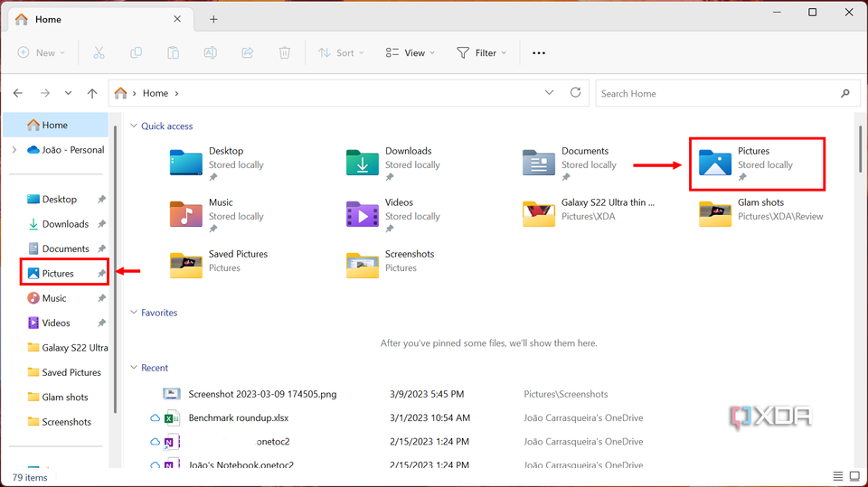The image size is (868, 487).
Task: Open Pictures folder in Quick access grid
Action: (x=746, y=164)
